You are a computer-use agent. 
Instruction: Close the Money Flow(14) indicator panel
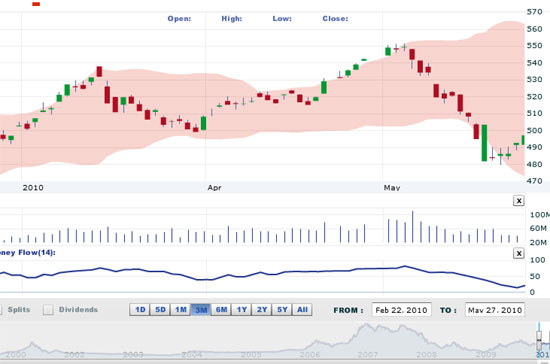pos(518,253)
